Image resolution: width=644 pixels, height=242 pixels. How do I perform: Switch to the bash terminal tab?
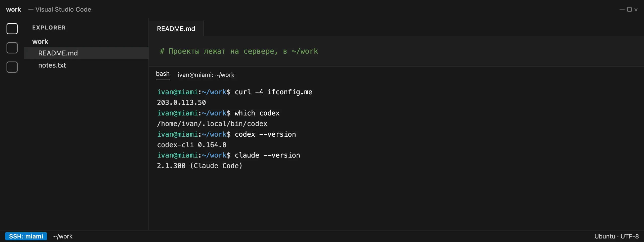[163, 74]
